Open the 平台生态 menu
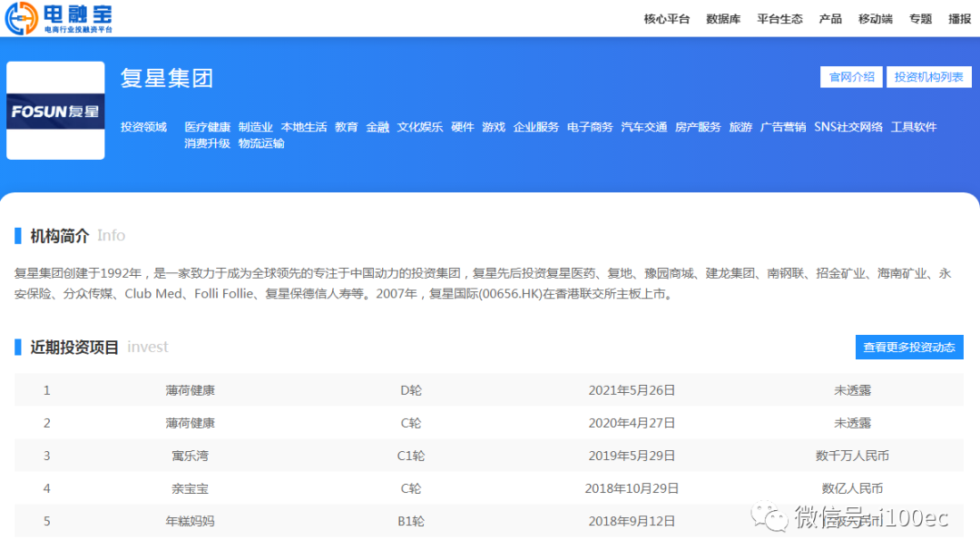The width and height of the screenshot is (980, 560). point(779,19)
